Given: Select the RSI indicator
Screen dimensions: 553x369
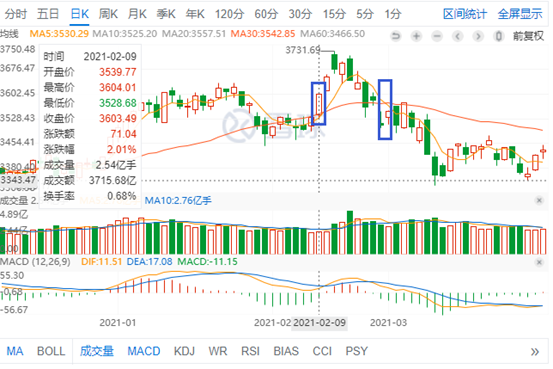Looking at the screenshot, I should [250, 351].
